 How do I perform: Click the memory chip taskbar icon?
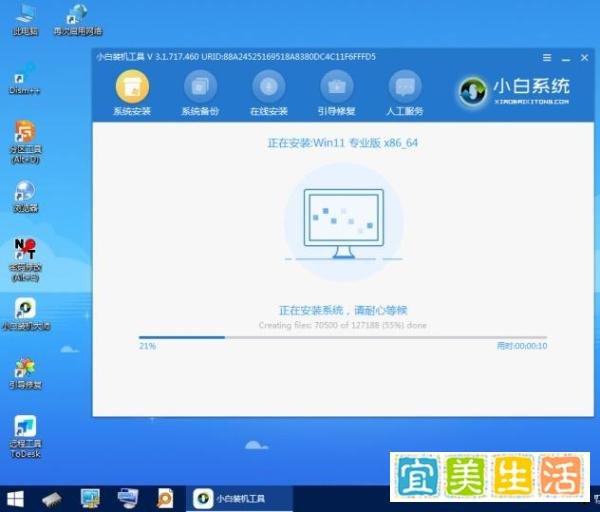[52, 499]
